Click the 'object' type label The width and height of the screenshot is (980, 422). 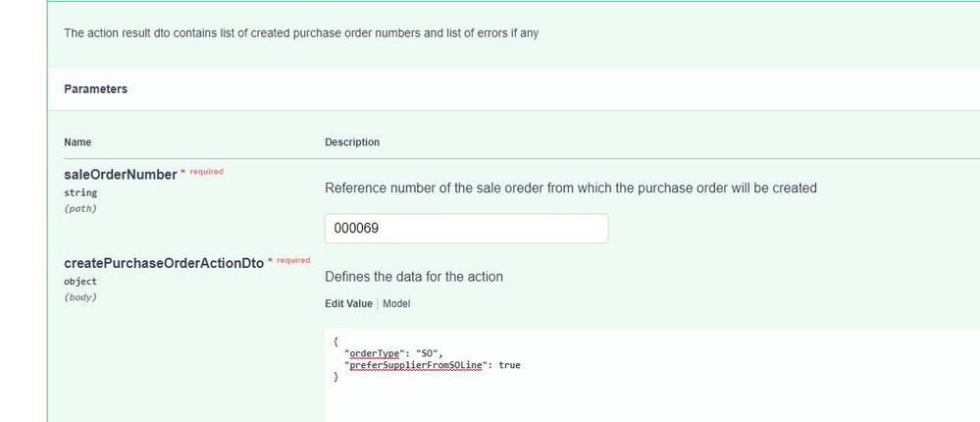click(80, 282)
